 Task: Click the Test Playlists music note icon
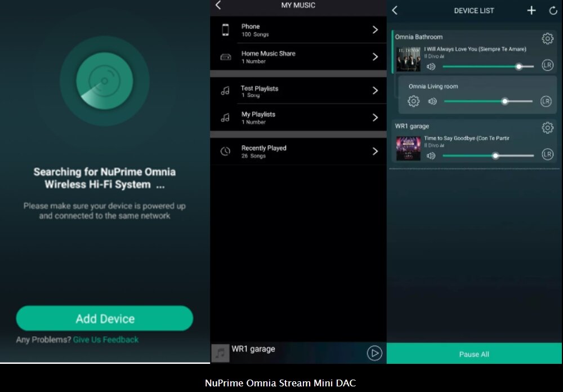(225, 91)
